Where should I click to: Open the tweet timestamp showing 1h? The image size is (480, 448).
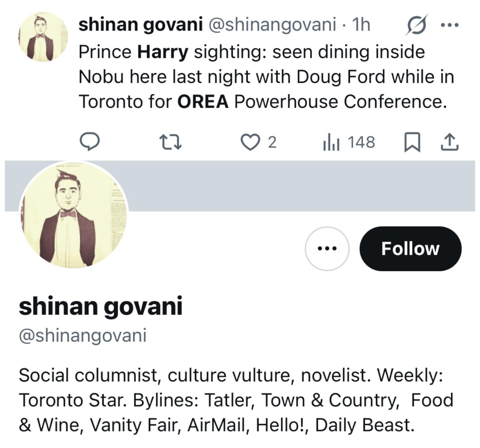tap(362, 26)
